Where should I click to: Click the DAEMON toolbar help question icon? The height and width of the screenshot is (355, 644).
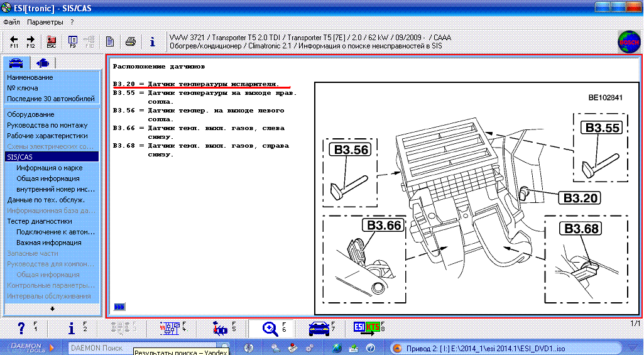pyautogui.click(x=369, y=348)
